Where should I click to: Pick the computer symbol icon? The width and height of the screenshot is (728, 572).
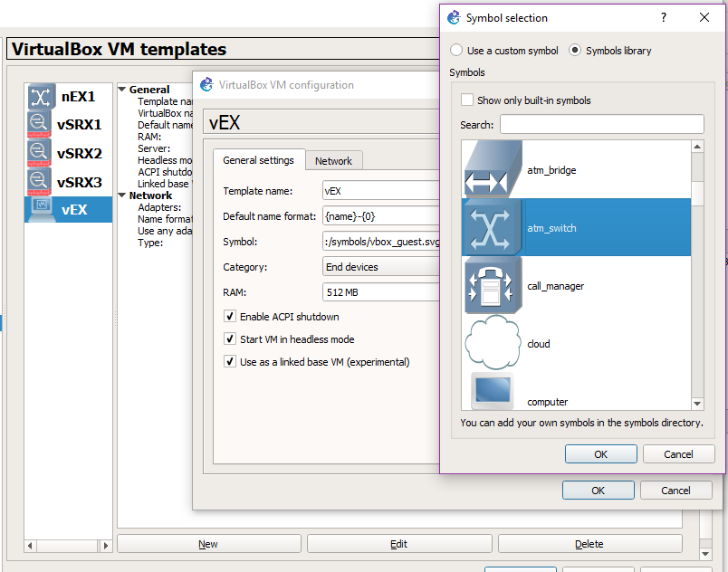(493, 391)
